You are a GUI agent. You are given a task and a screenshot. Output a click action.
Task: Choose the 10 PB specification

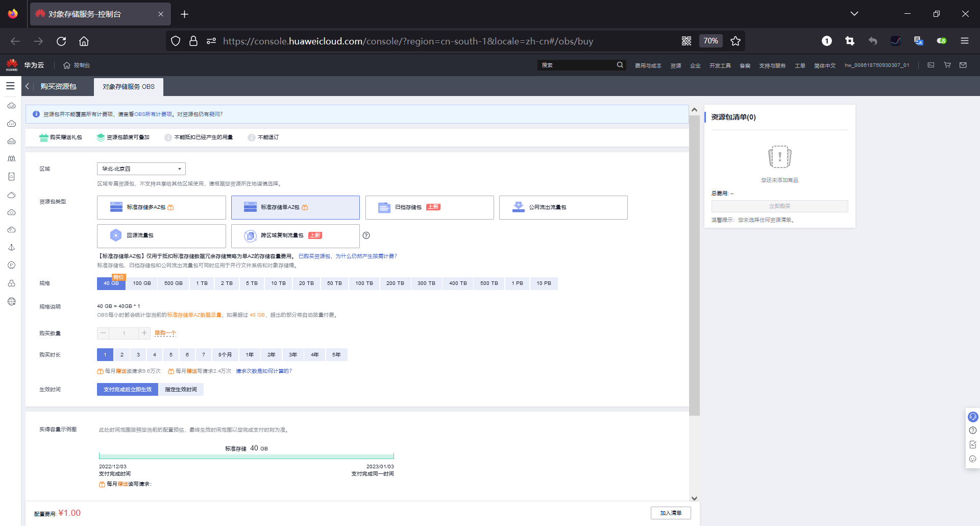tap(544, 283)
